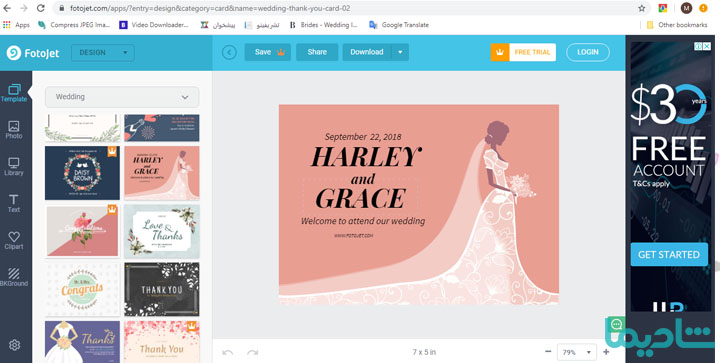
Task: Open the Video Downloader bookmark
Action: [154, 25]
